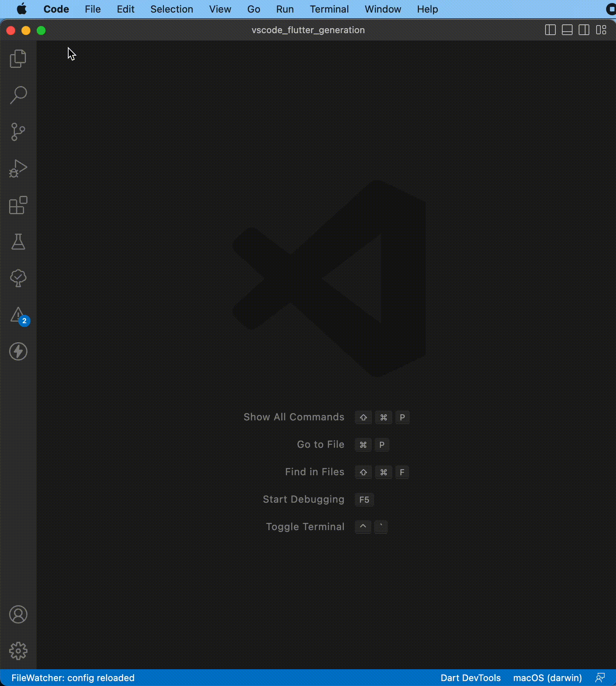Screen dimensions: 616x686
Task: Open Run and Debug view icon
Action: (18, 168)
